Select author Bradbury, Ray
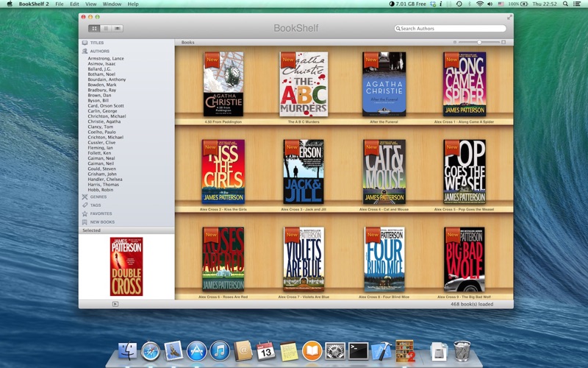The image size is (588, 368). 102,90
